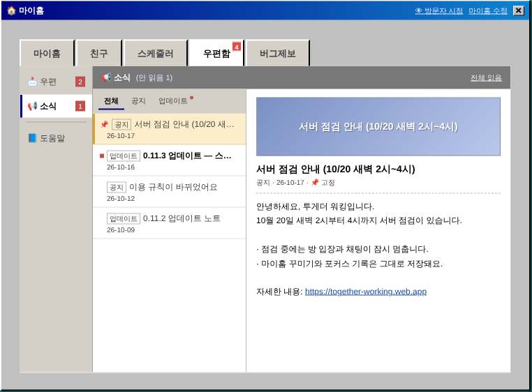Click the line 안녕하세요, 투게더 워킹입니다.
532x392 pixels.
[x=315, y=206]
